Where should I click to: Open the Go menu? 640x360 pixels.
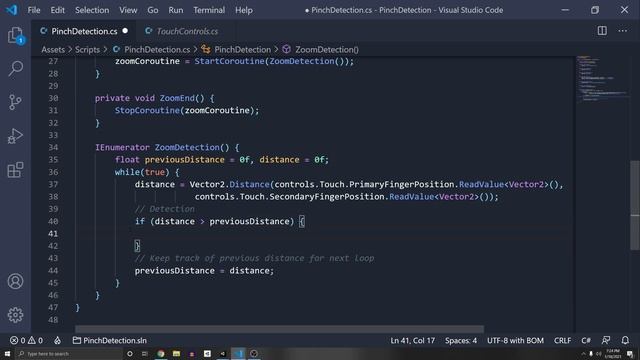point(153,10)
